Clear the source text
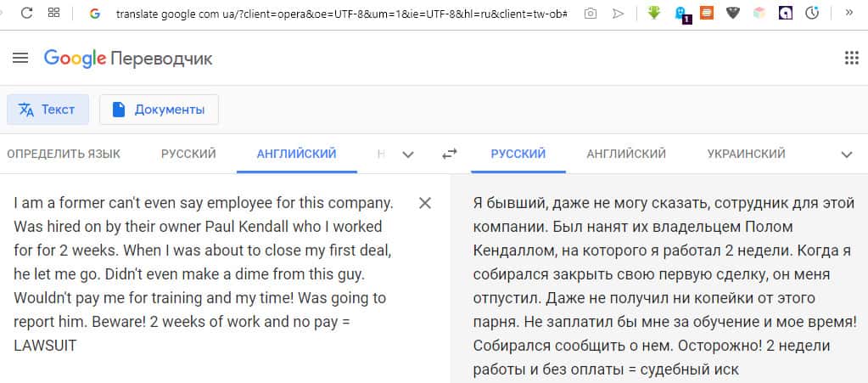 (425, 203)
